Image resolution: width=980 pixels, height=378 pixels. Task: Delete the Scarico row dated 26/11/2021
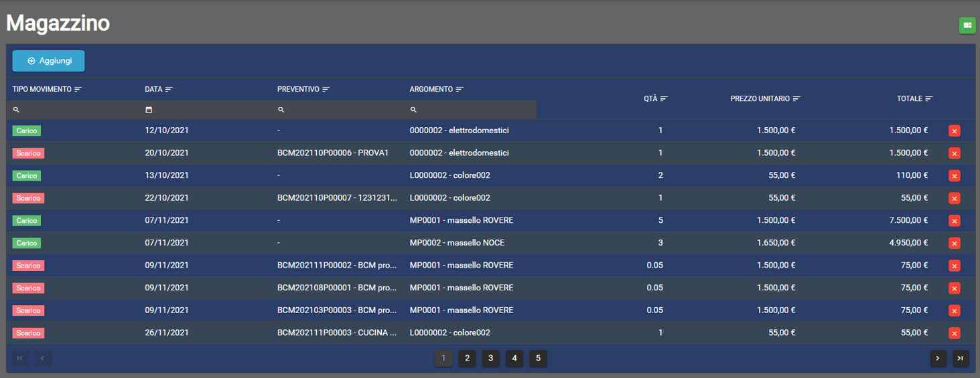(x=954, y=333)
